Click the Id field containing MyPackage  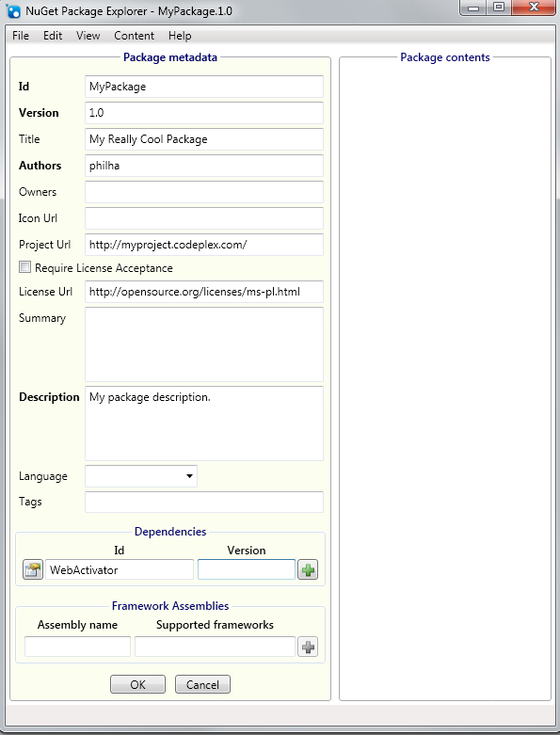pyautogui.click(x=204, y=87)
